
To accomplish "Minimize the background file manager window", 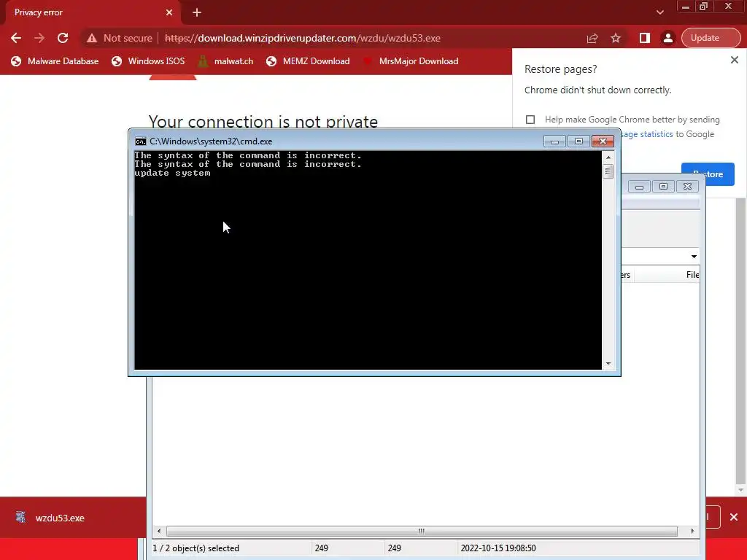I will tap(639, 187).
